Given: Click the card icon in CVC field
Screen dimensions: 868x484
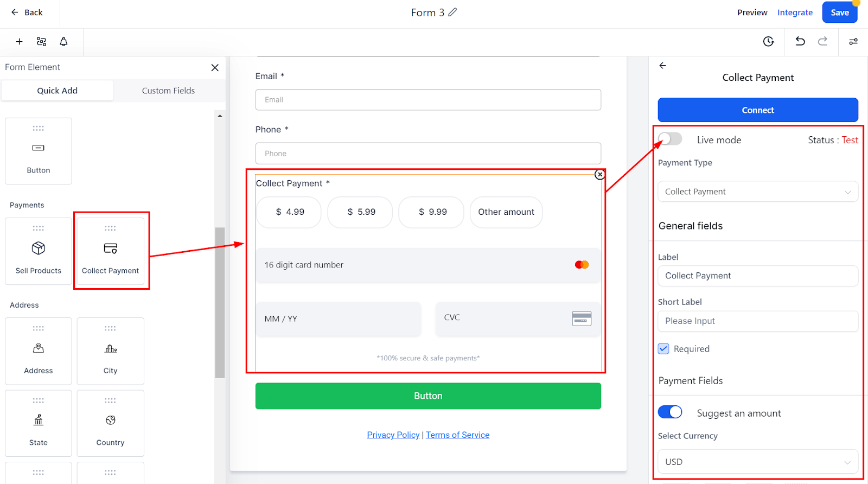Looking at the screenshot, I should click(x=582, y=319).
